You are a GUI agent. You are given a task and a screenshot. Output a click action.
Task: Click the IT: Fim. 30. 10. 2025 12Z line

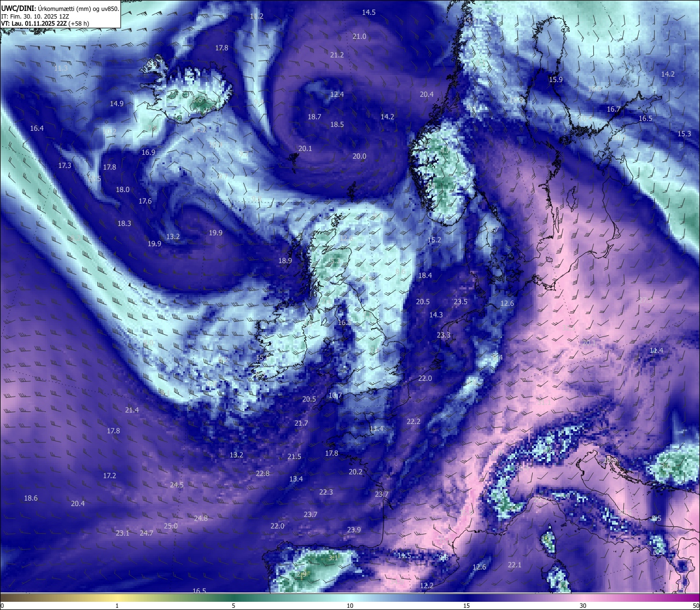click(35, 16)
